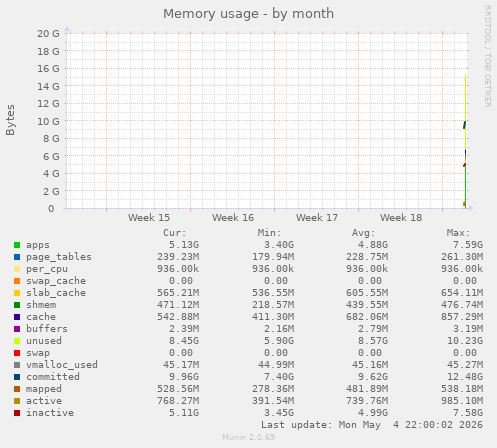The image size is (497, 448).
Task: Click the lime unused legend swatch
Action: click(x=17, y=341)
